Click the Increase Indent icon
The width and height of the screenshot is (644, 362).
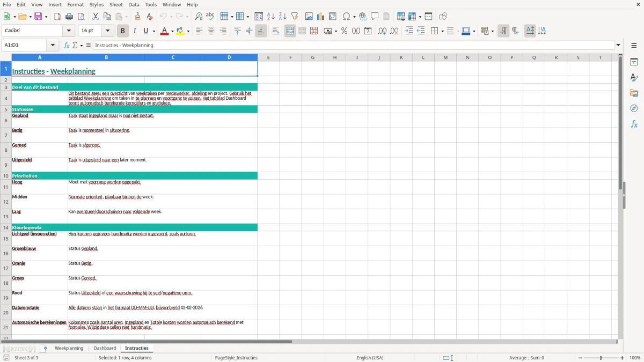(409, 31)
